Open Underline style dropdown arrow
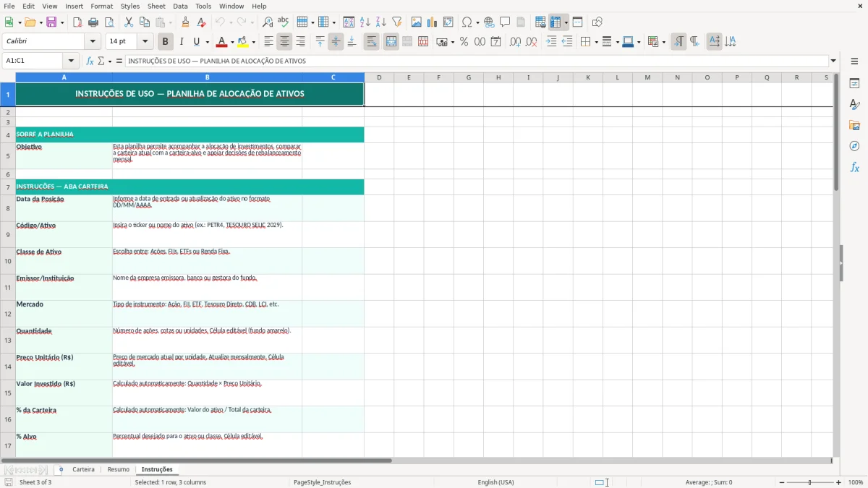This screenshot has width=868, height=488. 207,42
